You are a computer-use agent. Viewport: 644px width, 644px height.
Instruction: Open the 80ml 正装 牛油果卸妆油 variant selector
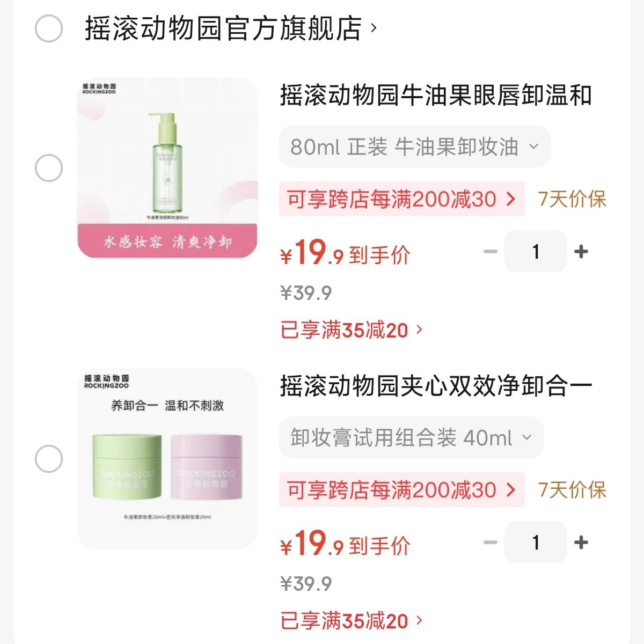point(414,147)
